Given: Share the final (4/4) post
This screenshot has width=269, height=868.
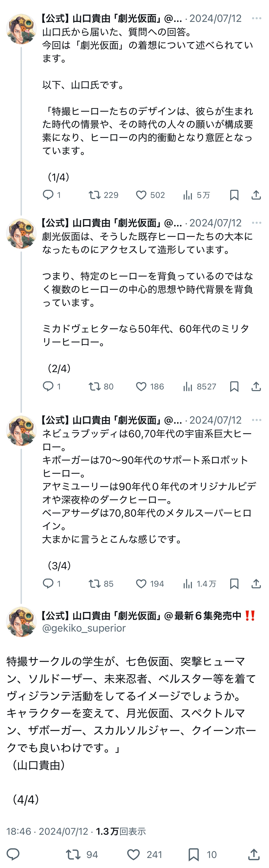Looking at the screenshot, I should [254, 854].
